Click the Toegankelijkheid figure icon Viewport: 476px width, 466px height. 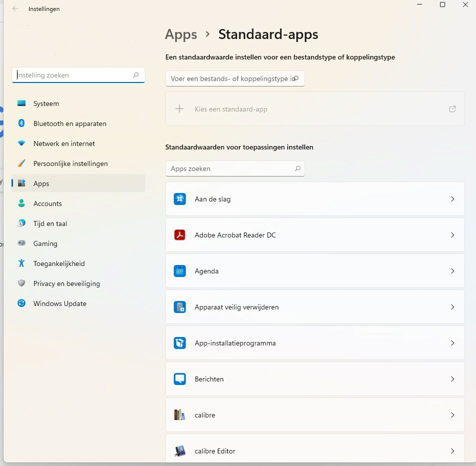click(x=21, y=263)
